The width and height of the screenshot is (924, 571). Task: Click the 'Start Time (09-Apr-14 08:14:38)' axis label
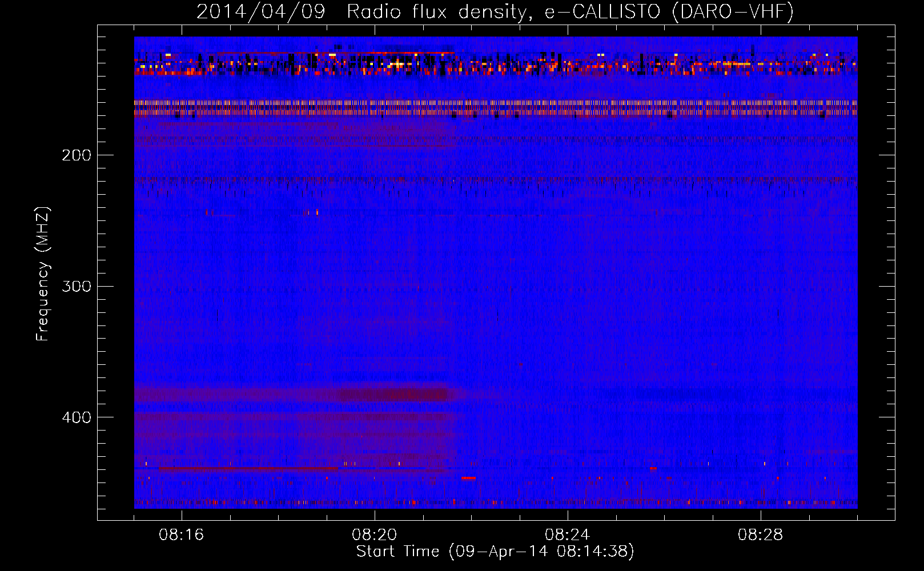point(495,552)
